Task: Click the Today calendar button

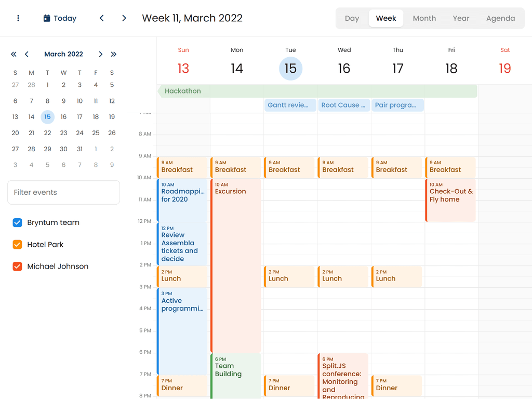Action: pyautogui.click(x=60, y=18)
